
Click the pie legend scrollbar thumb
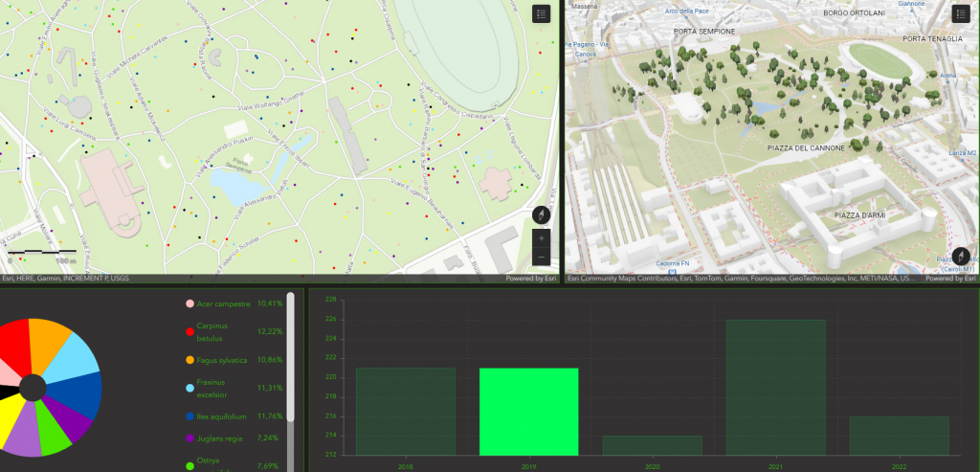(x=290, y=356)
